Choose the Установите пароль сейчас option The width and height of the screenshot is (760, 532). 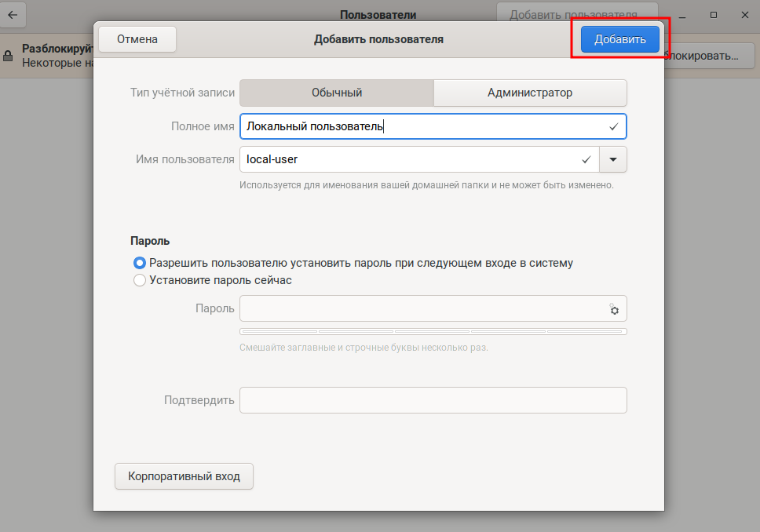click(140, 280)
